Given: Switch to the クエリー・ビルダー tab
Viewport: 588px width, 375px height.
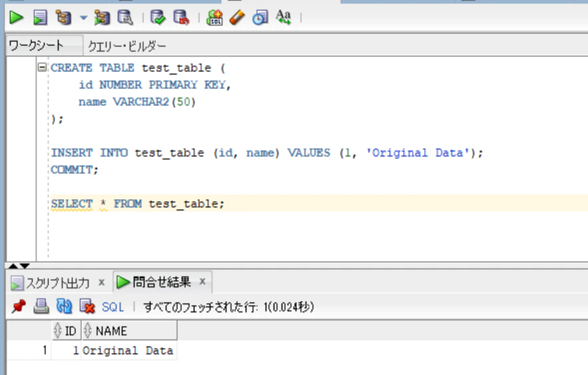Looking at the screenshot, I should [127, 46].
